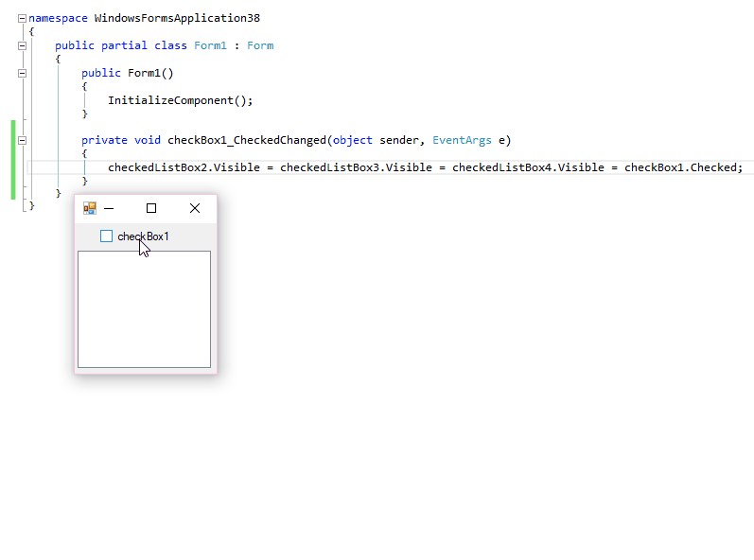Tick the checkBox1 checkbox in the form
Screen dimensions: 754x560
click(x=106, y=236)
